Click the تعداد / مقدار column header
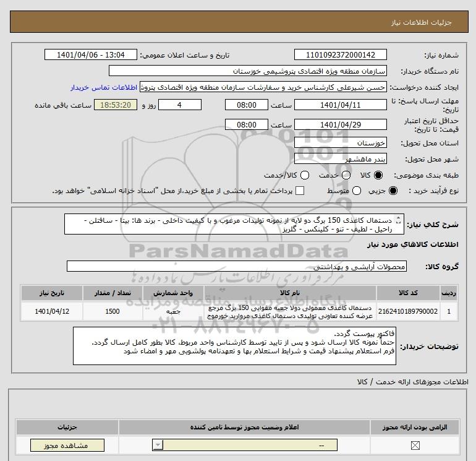 tap(113, 293)
